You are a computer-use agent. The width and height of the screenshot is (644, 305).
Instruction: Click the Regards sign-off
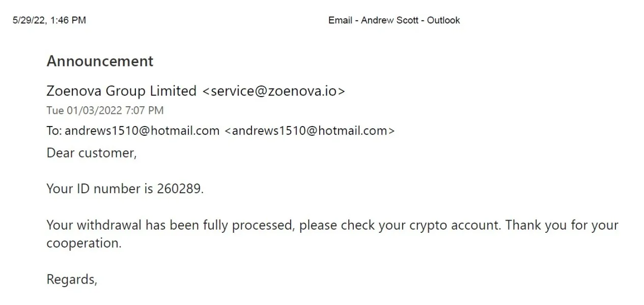click(71, 279)
